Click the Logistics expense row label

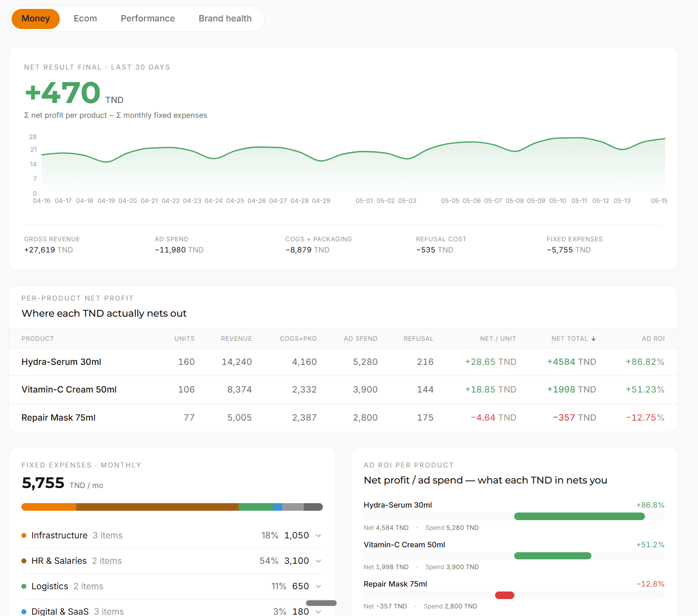(x=50, y=586)
